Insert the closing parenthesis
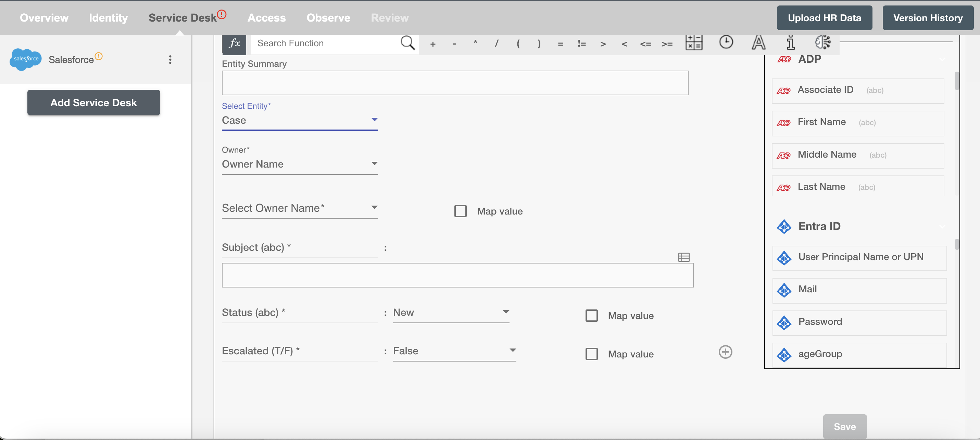 click(x=539, y=44)
